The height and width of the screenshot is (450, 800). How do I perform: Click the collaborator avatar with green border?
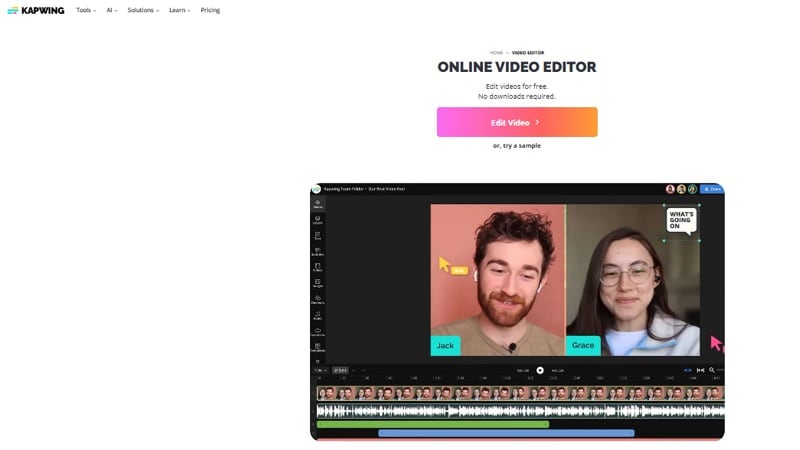click(692, 189)
